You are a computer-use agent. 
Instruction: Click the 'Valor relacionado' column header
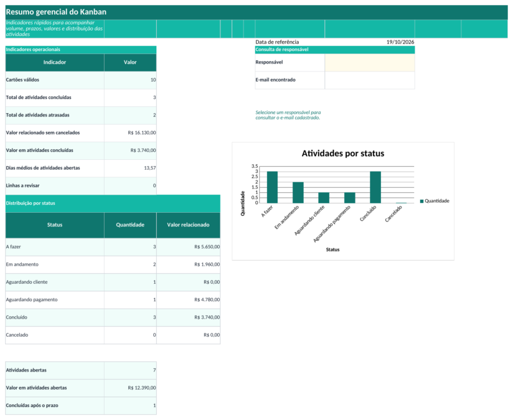click(x=188, y=225)
